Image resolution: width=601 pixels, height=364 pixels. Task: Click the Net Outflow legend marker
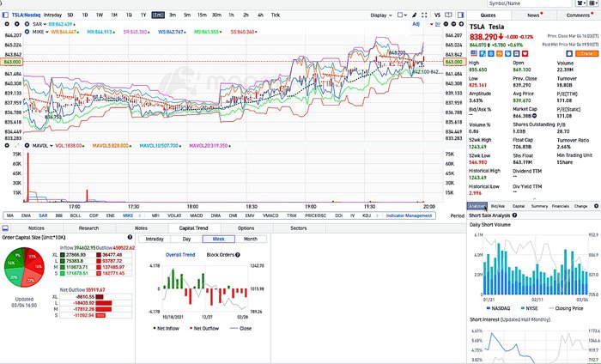[190, 328]
